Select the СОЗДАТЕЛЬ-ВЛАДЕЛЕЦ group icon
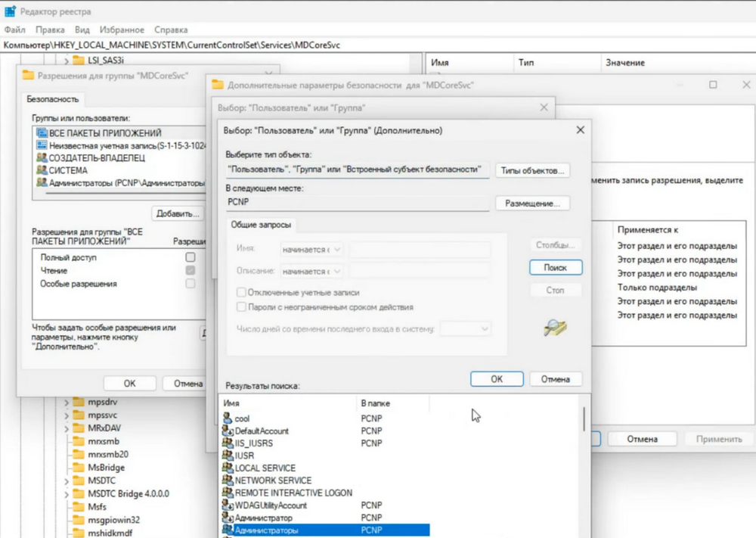This screenshot has width=756, height=538. (x=41, y=158)
